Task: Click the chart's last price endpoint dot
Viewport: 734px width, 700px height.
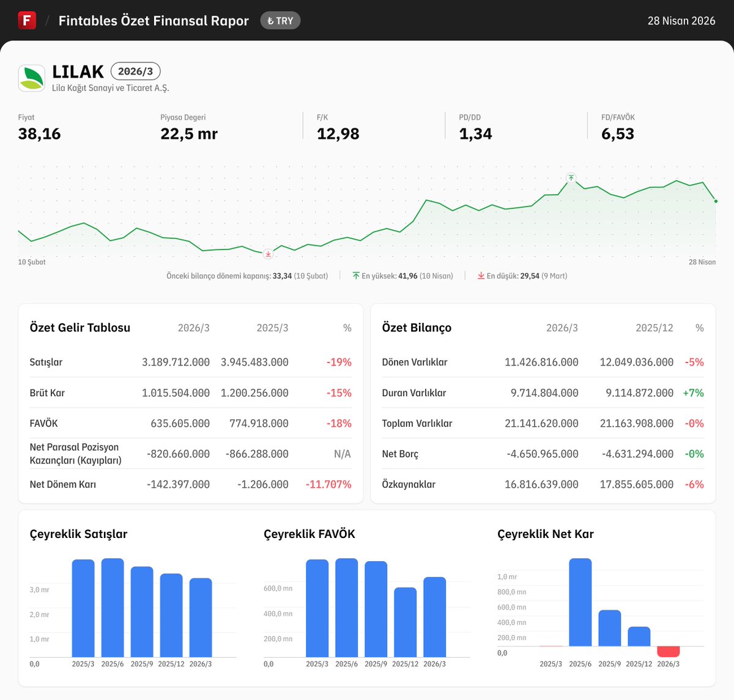Action: [716, 201]
